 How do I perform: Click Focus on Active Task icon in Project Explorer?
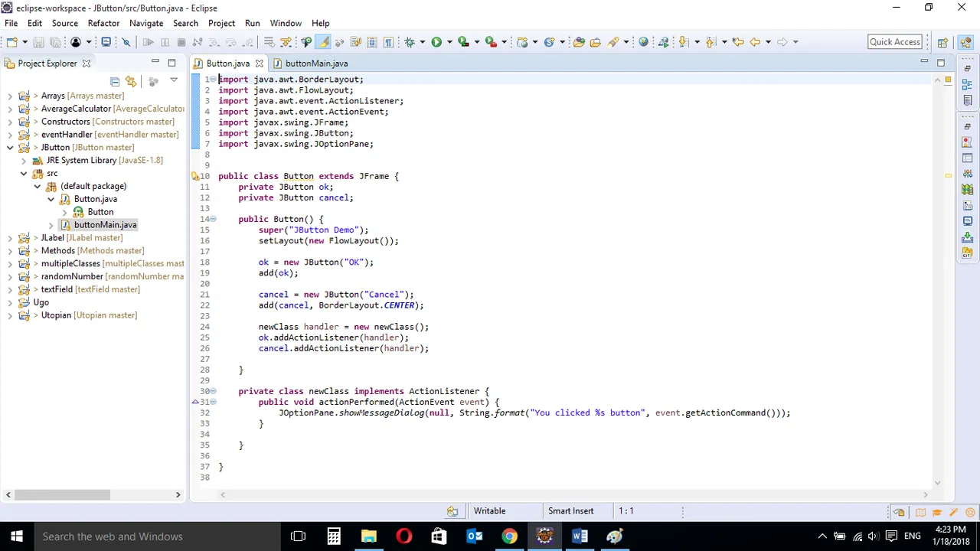tap(153, 81)
